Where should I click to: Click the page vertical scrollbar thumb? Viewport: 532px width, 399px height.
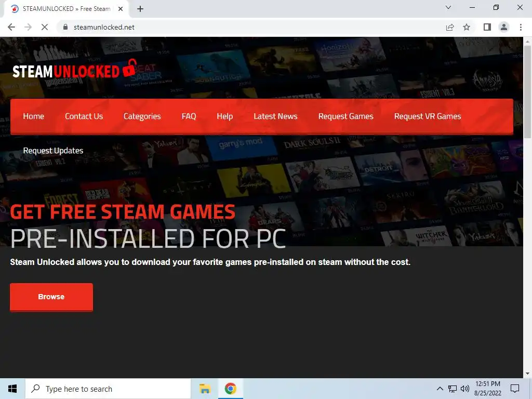click(527, 91)
